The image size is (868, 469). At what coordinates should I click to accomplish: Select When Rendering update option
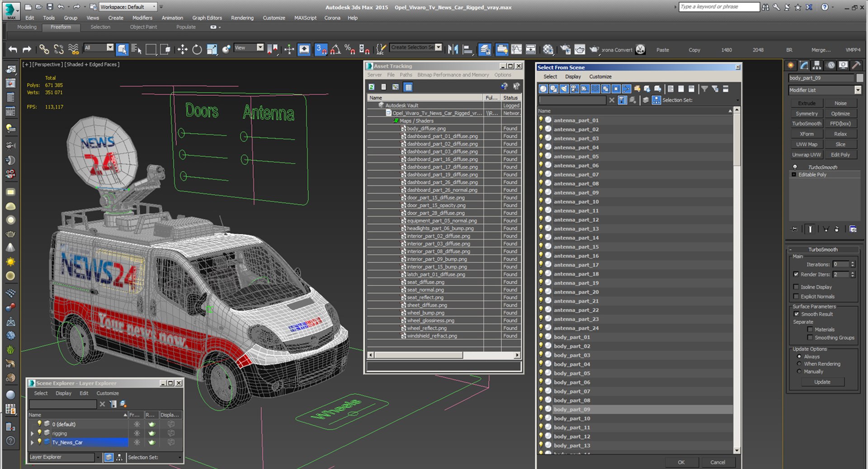point(799,364)
